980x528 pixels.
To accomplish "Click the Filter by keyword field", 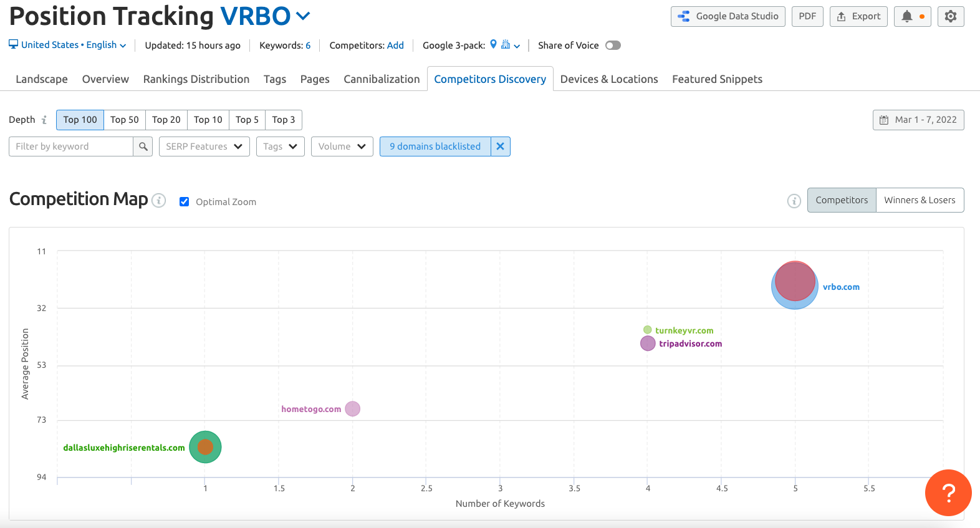I will (x=71, y=146).
